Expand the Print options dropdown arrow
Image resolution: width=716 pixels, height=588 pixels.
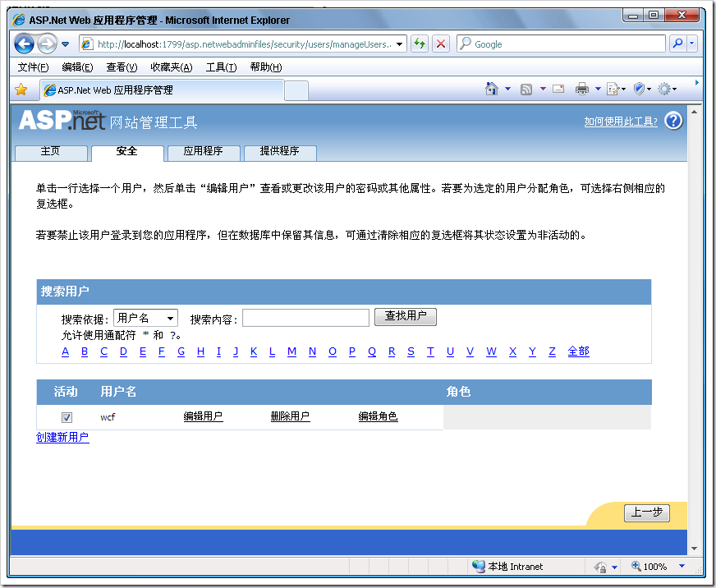(x=598, y=89)
